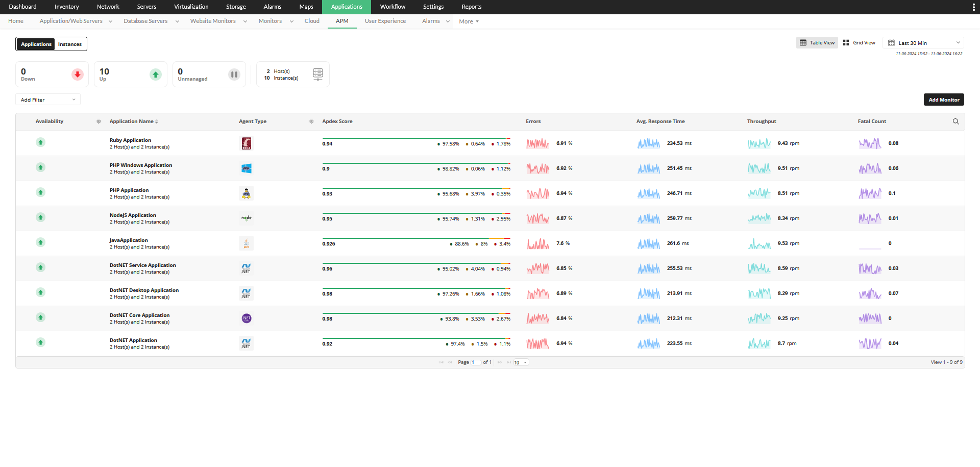
Task: Click the Ruby on Rails agent icon
Action: pos(247,143)
